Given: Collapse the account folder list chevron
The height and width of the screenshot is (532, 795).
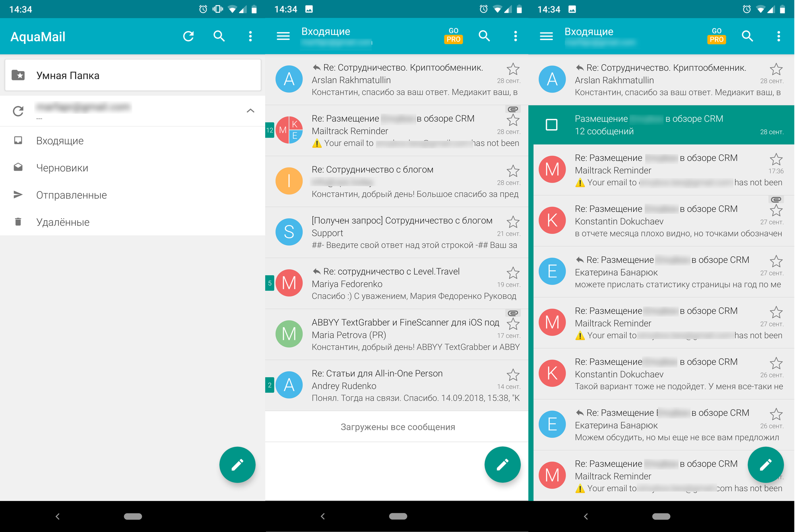Looking at the screenshot, I should pyautogui.click(x=250, y=111).
